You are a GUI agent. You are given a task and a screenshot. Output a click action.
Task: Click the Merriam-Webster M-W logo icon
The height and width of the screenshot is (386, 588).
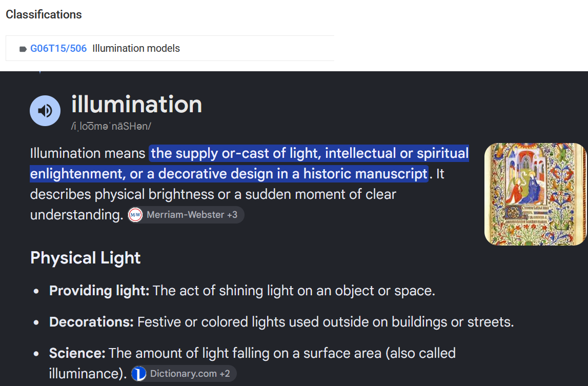pyautogui.click(x=135, y=215)
